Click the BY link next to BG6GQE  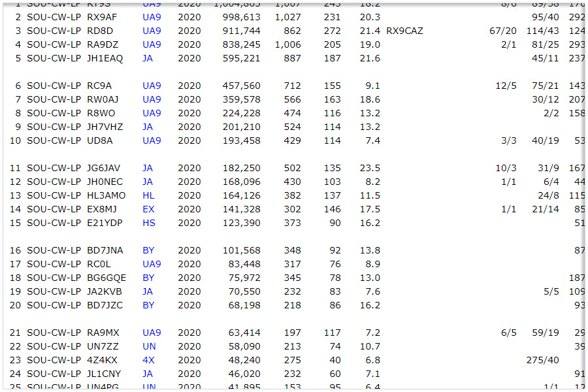(x=148, y=278)
